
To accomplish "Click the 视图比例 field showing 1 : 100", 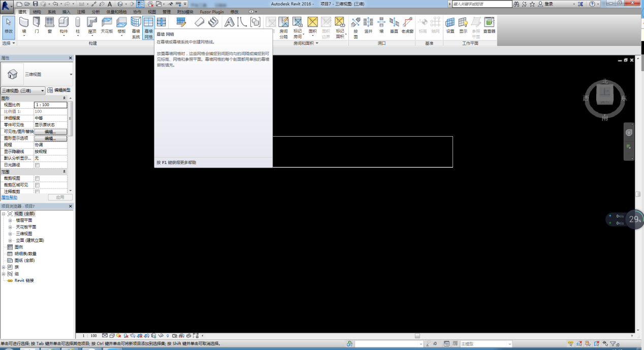I will [50, 105].
